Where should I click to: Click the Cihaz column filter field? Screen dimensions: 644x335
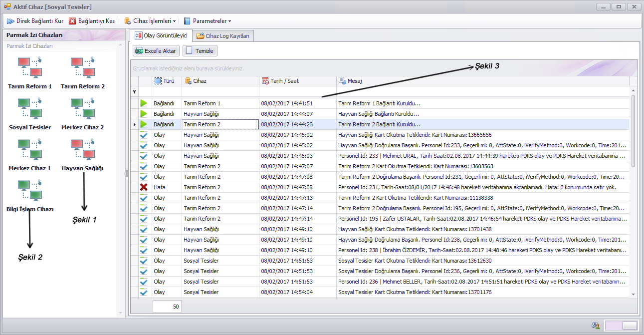220,92
